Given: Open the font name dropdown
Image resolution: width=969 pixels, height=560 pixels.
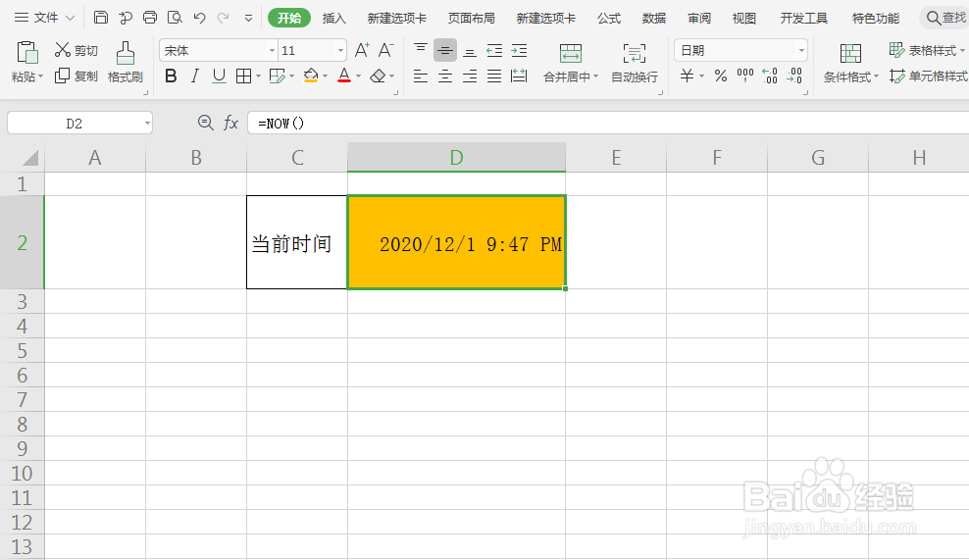Looking at the screenshot, I should (272, 50).
